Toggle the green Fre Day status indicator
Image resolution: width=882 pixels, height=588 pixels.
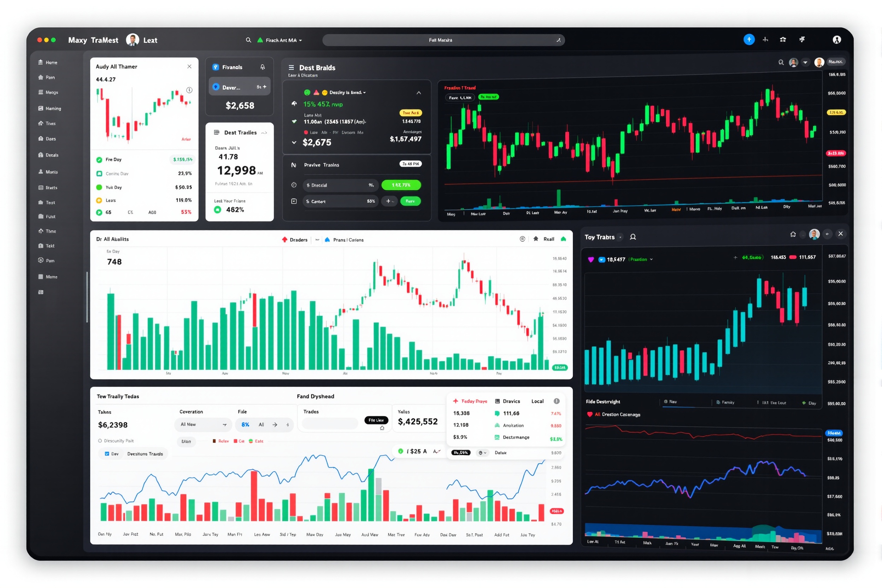[99, 159]
